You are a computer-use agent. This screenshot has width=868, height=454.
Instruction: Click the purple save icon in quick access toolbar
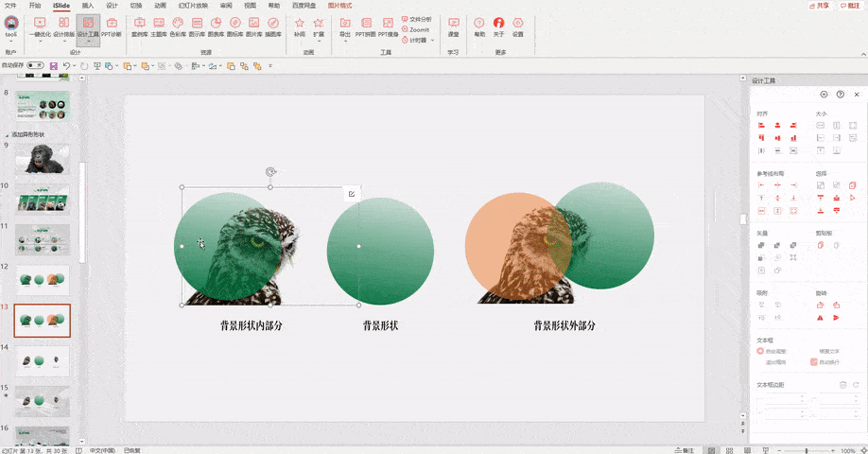pyautogui.click(x=54, y=66)
